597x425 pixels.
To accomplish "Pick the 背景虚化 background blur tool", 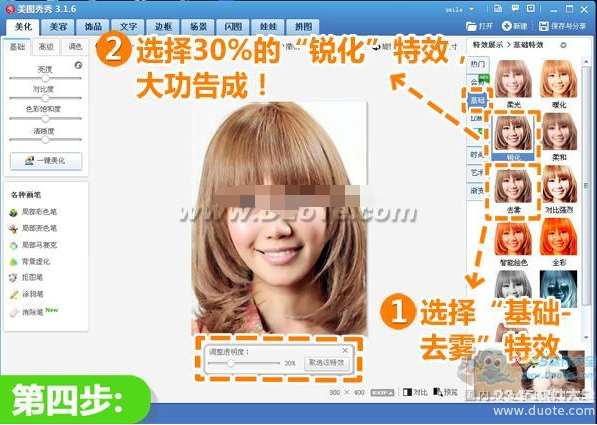I will point(30,262).
